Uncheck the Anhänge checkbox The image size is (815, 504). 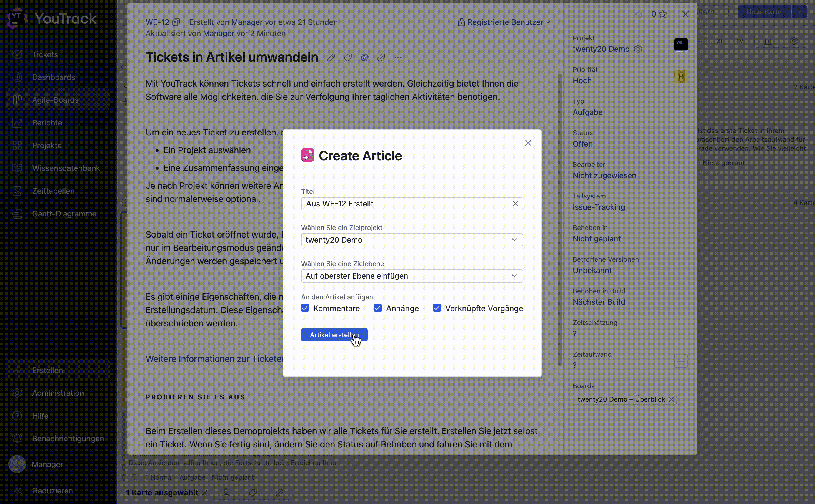tap(378, 308)
